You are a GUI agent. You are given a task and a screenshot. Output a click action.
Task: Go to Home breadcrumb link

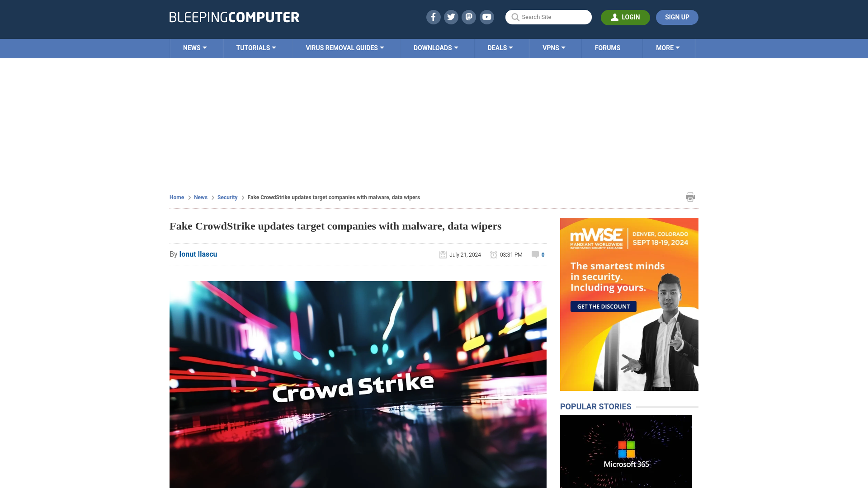[177, 197]
